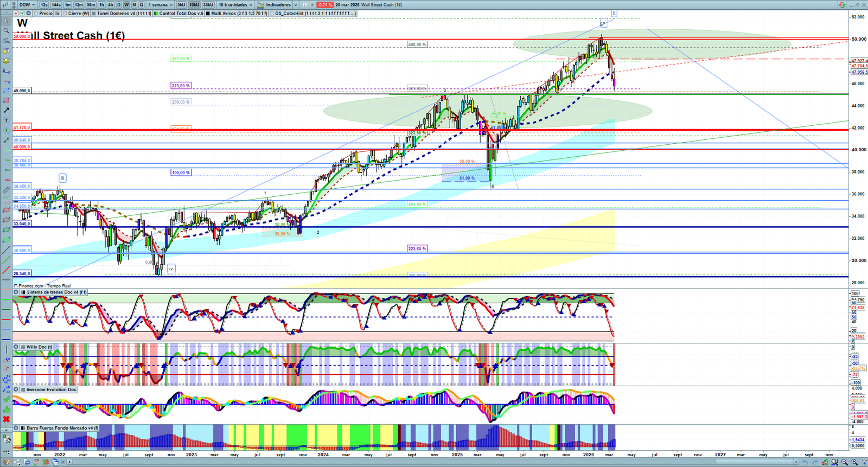The image size is (868, 467).
Task: Open the Indicadores chart icon
Action: click(x=260, y=4)
